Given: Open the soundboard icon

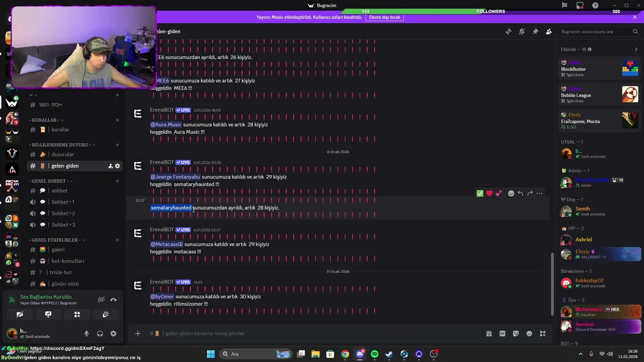Looking at the screenshot, I should tap(106, 314).
